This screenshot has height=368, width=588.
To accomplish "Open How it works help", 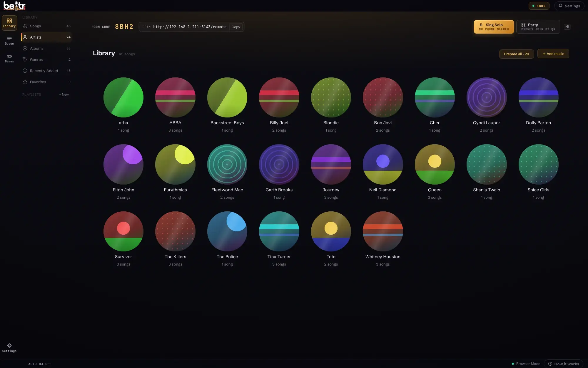I will coord(564,364).
